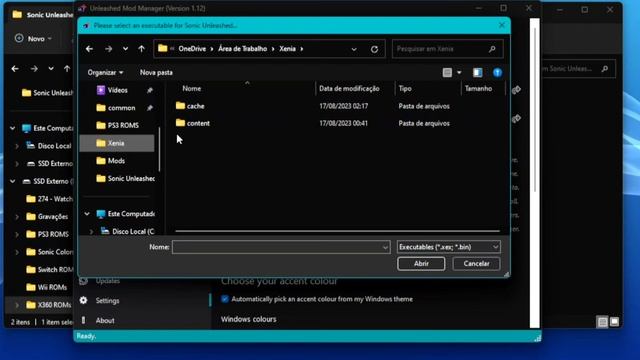Close the select executable dialog

coord(502,25)
